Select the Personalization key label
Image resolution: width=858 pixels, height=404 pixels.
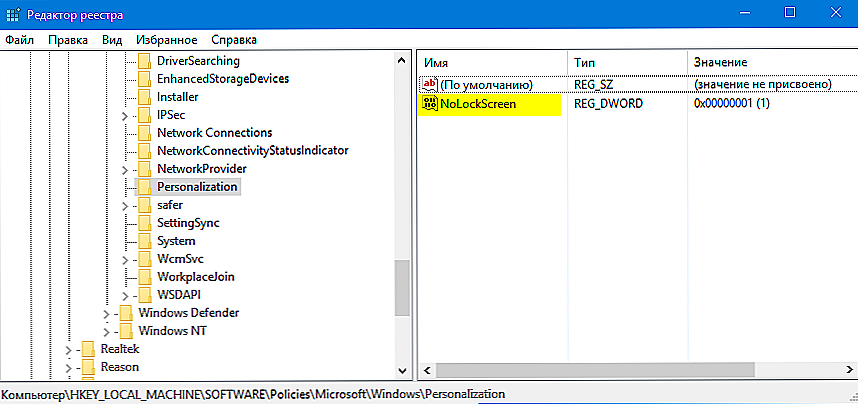(197, 187)
